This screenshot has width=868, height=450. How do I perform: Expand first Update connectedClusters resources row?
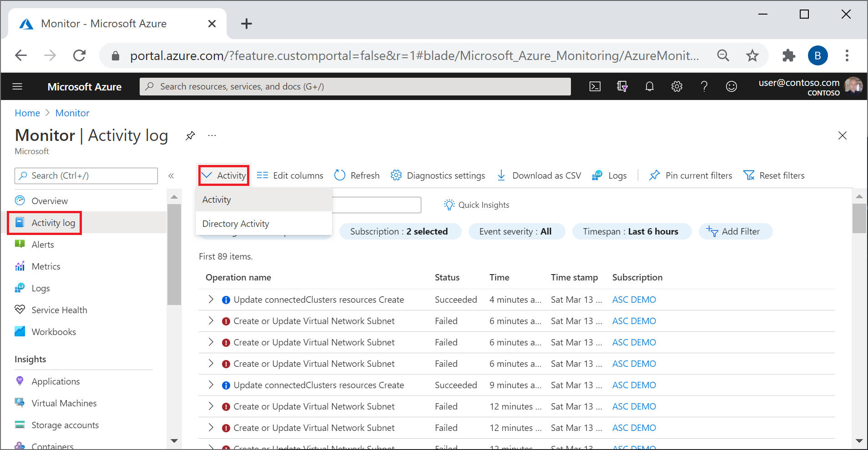click(x=211, y=299)
